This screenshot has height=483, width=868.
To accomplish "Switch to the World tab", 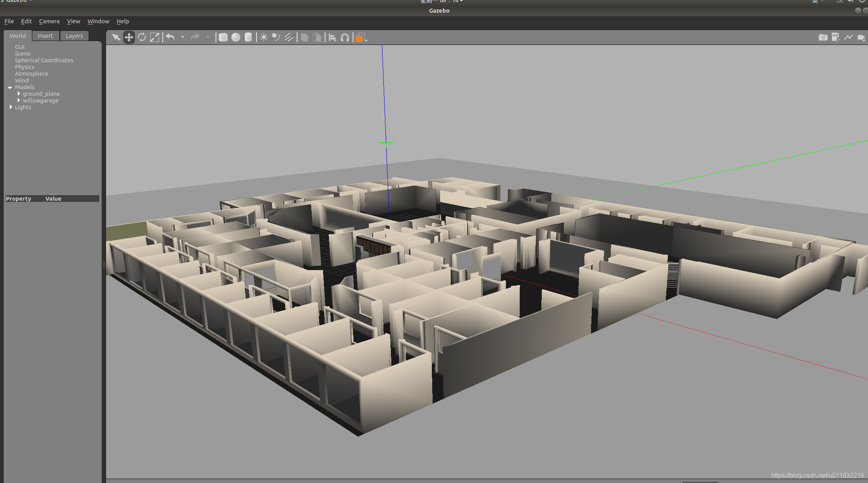I will (x=18, y=36).
